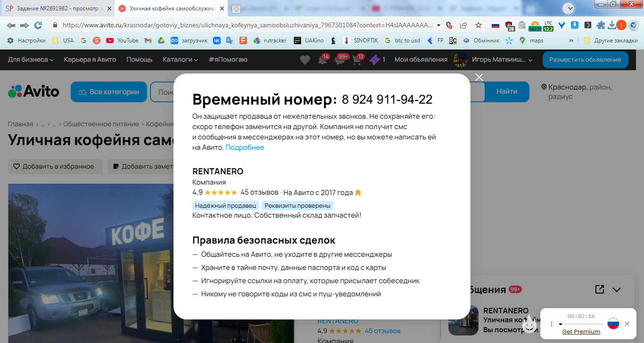Open the btc to usd bookmark
644x343 pixels.
pos(402,41)
